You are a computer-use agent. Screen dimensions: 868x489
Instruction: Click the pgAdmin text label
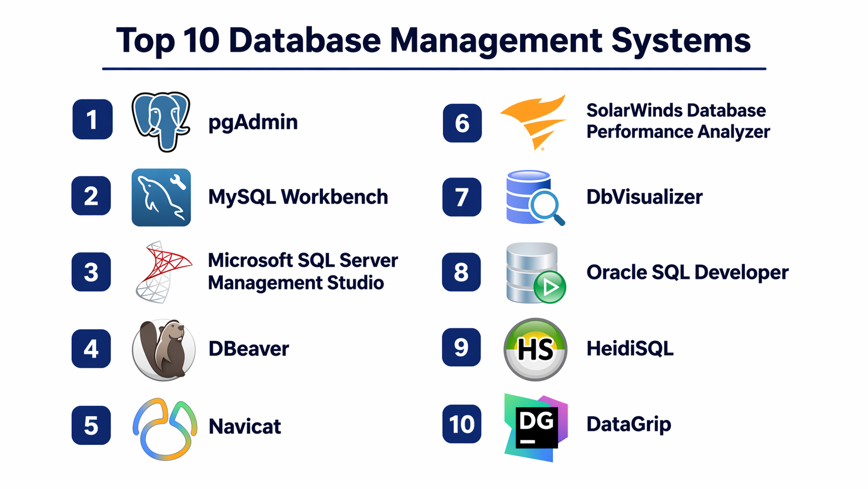click(253, 123)
